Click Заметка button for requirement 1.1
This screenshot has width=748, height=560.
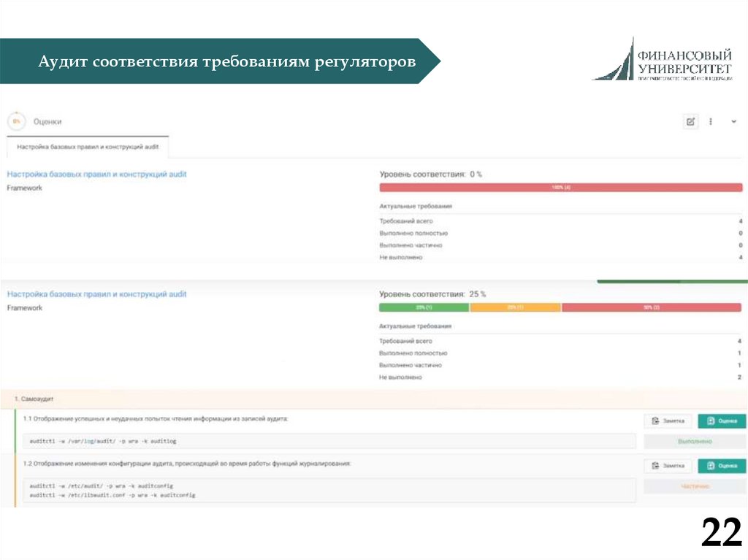(668, 421)
